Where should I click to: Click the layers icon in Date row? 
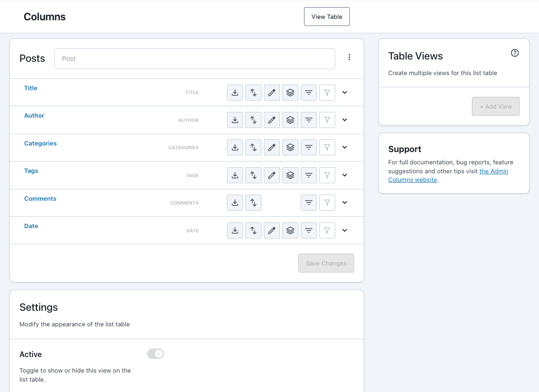[x=290, y=230]
